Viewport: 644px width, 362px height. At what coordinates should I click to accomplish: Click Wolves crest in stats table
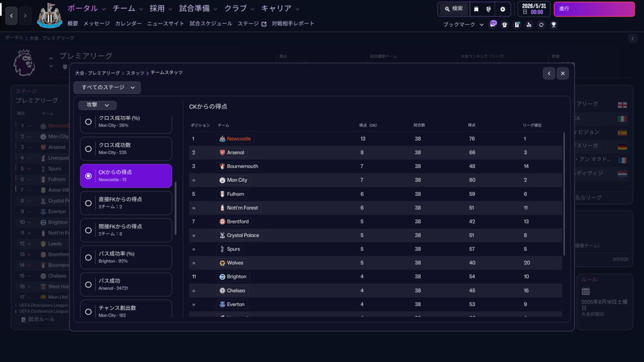pos(222,263)
